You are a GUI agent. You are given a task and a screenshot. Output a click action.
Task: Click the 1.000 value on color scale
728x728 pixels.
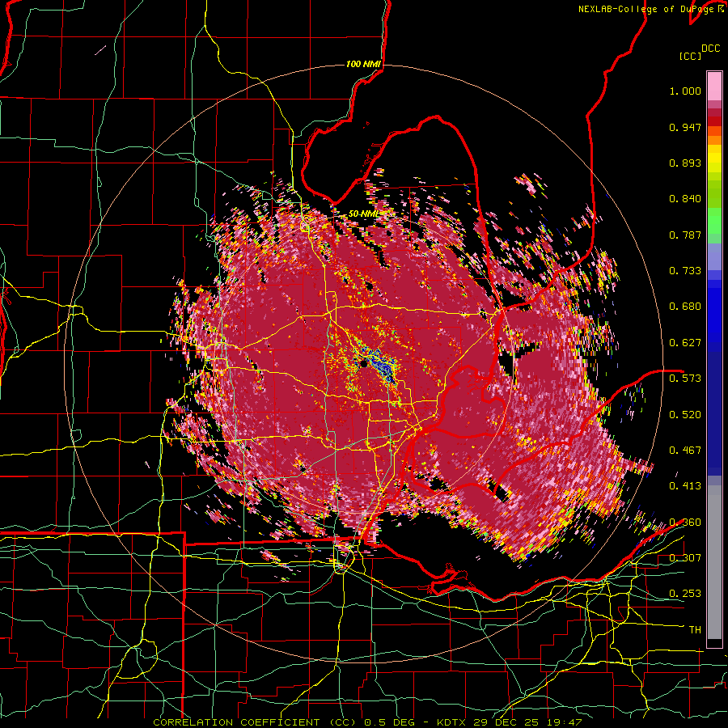tap(685, 91)
